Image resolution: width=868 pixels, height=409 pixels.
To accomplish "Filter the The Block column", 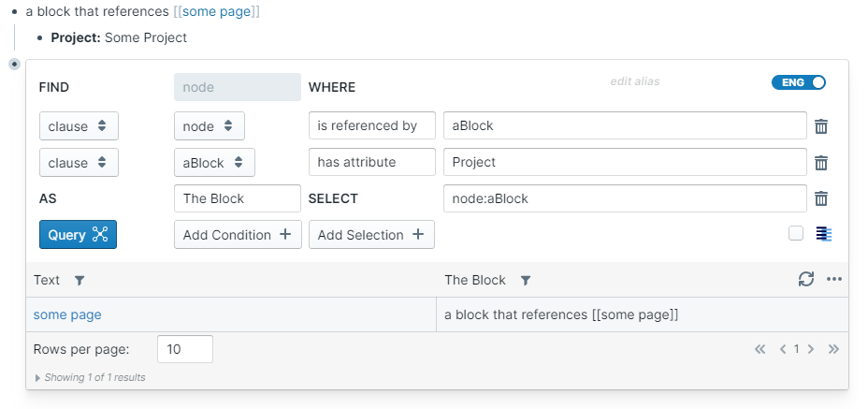I will 526,280.
